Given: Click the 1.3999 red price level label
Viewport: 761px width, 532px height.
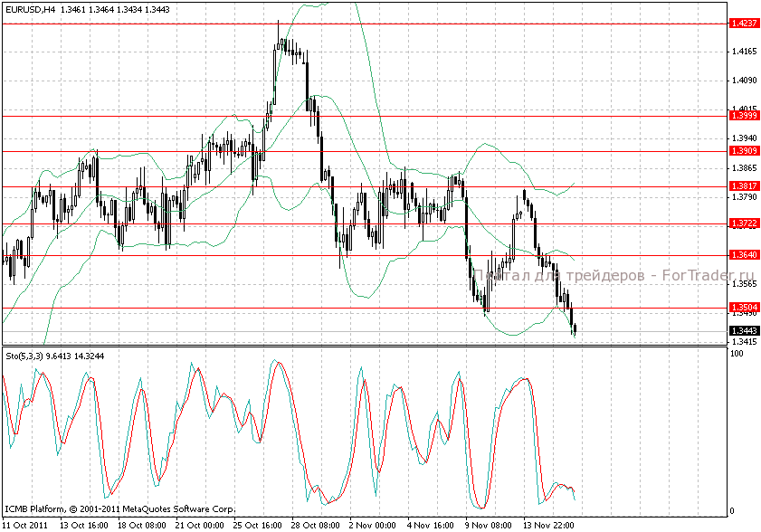Looking at the screenshot, I should [744, 116].
